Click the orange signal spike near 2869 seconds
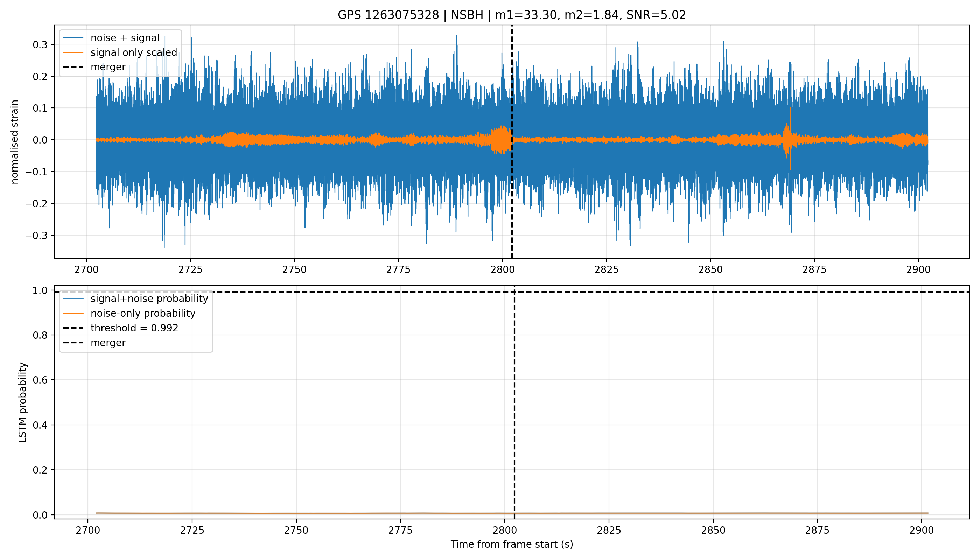The image size is (980, 560). pos(791,139)
